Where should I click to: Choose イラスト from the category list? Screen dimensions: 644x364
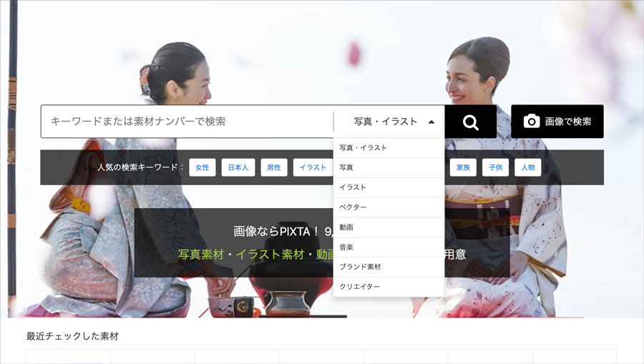coord(353,187)
